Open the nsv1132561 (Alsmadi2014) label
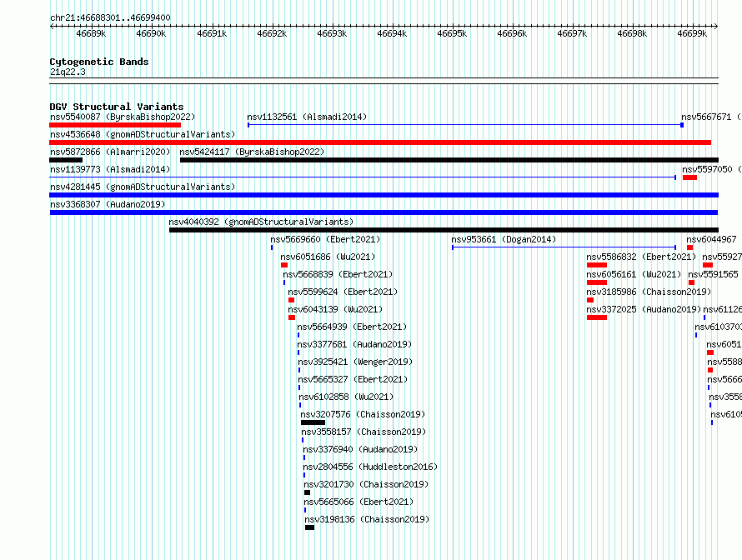742x560 pixels. [307, 117]
